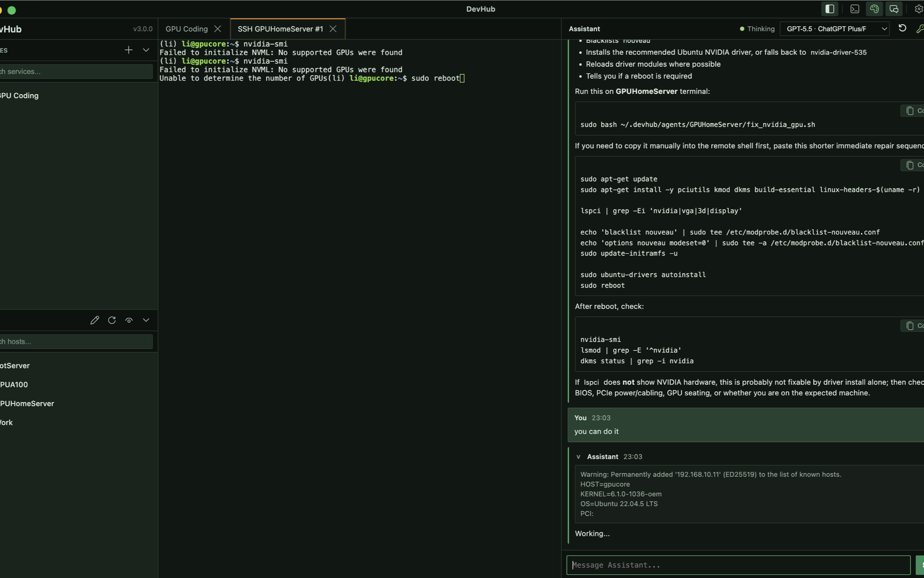924x578 pixels.
Task: Click the v3.0.0 version label
Action: 143,29
